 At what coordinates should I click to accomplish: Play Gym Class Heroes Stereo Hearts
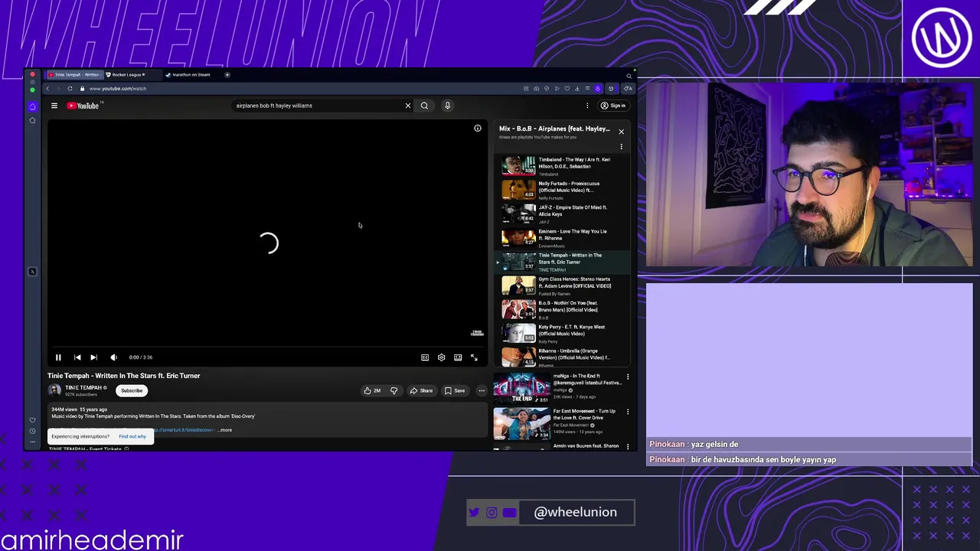(x=562, y=285)
